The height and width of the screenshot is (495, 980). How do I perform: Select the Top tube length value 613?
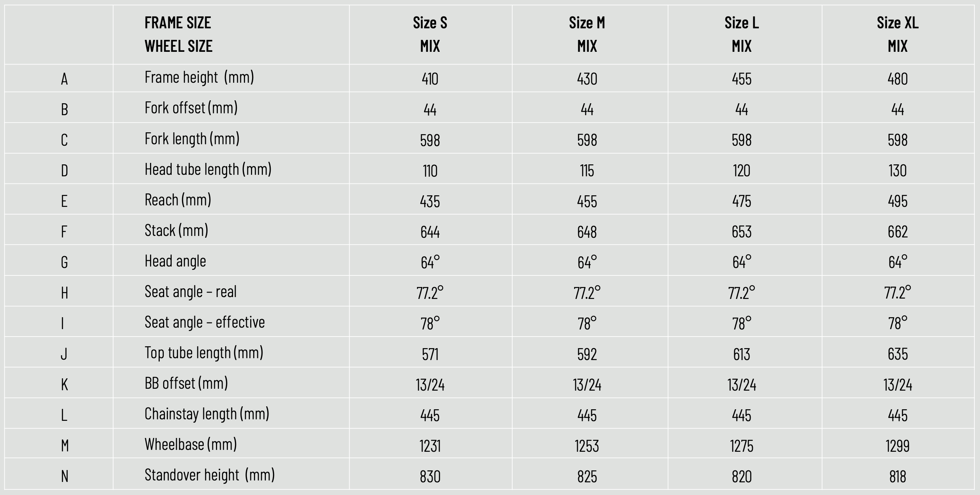741,354
